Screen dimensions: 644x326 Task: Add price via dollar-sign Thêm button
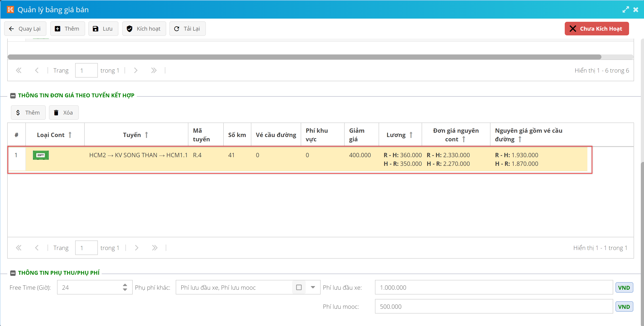point(28,113)
